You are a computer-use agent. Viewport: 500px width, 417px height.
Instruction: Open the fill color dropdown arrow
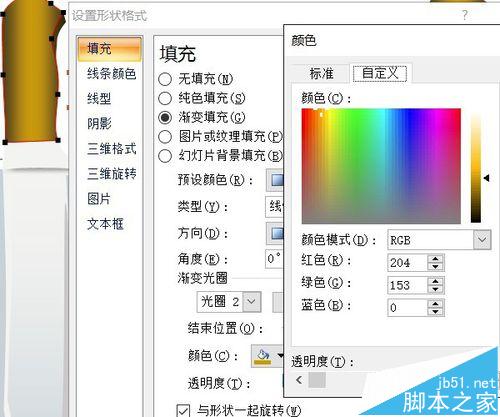point(280,356)
